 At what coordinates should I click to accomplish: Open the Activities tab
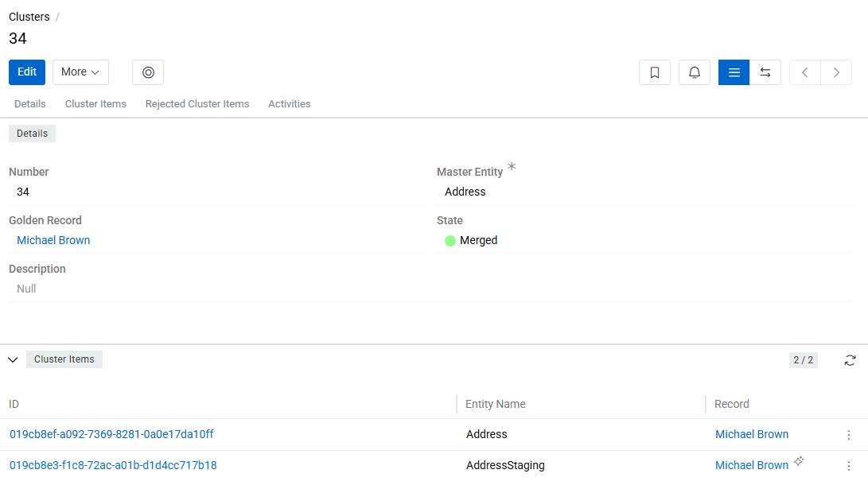coord(289,104)
